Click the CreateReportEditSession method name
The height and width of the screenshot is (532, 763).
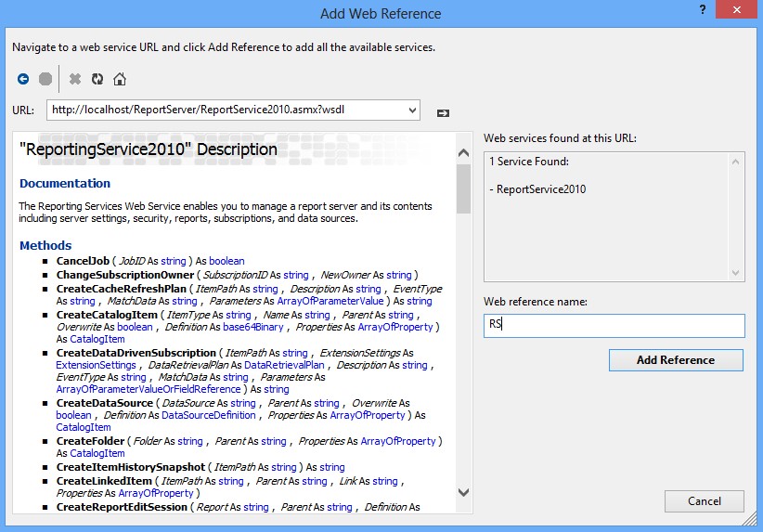[x=122, y=507]
